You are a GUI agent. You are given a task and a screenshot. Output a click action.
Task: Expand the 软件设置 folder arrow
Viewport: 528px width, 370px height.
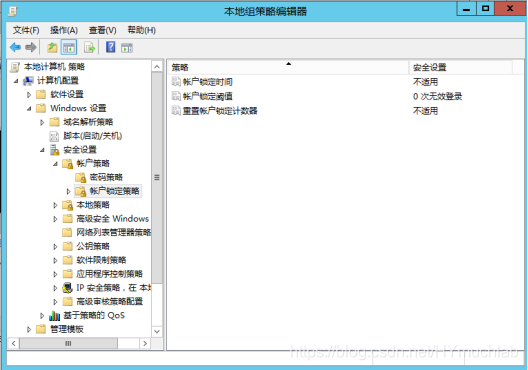click(x=29, y=95)
